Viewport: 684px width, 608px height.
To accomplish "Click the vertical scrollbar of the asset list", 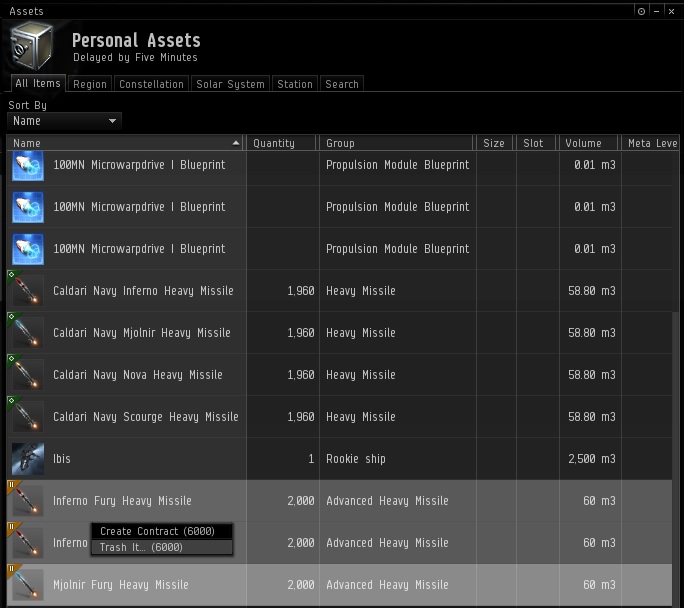I will tap(676, 458).
